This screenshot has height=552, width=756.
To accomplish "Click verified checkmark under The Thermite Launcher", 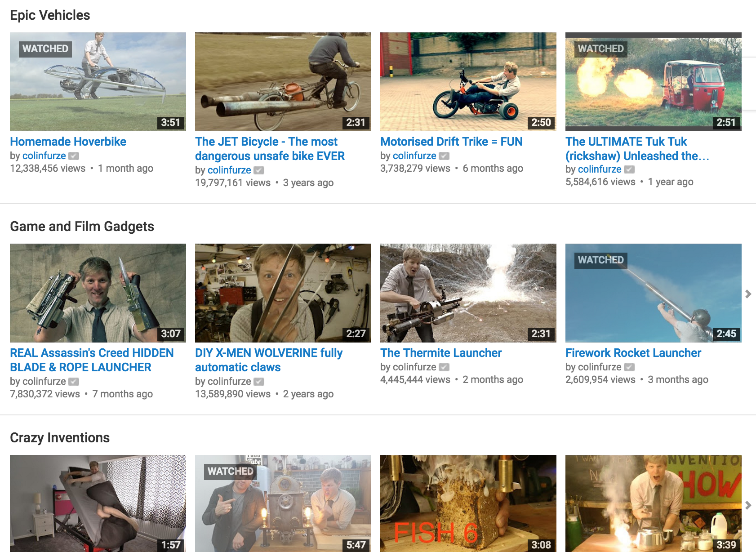I will coord(444,367).
